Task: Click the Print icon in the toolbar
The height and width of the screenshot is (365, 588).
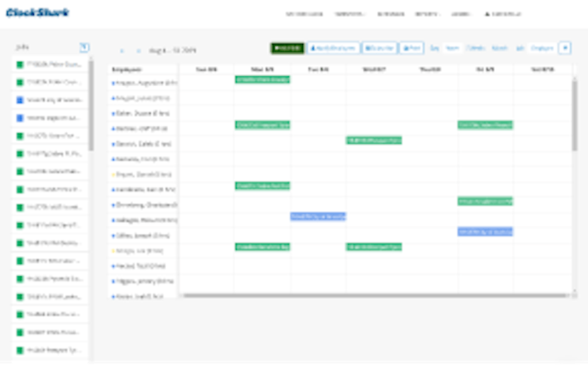Action: pyautogui.click(x=405, y=47)
